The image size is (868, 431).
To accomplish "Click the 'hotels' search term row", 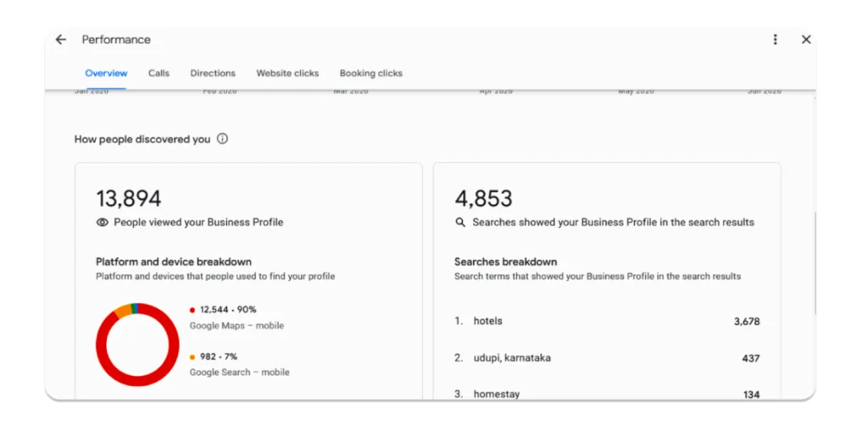I will (x=607, y=321).
